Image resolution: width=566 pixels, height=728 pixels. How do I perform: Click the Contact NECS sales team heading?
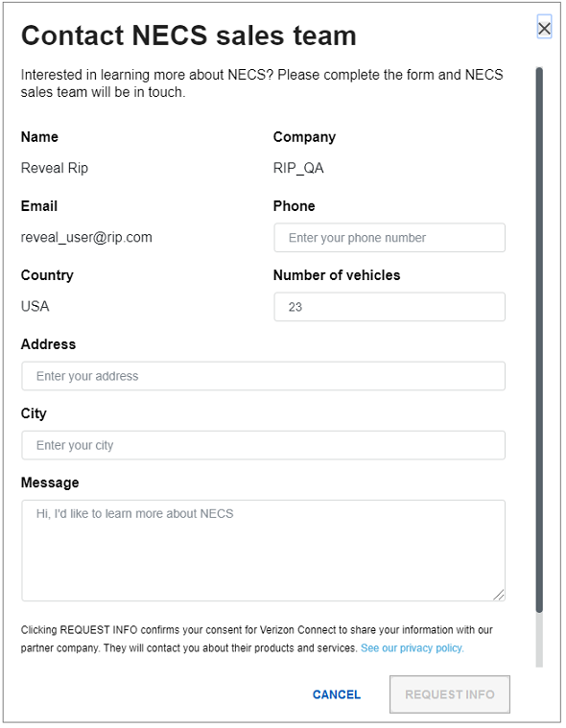click(x=189, y=35)
